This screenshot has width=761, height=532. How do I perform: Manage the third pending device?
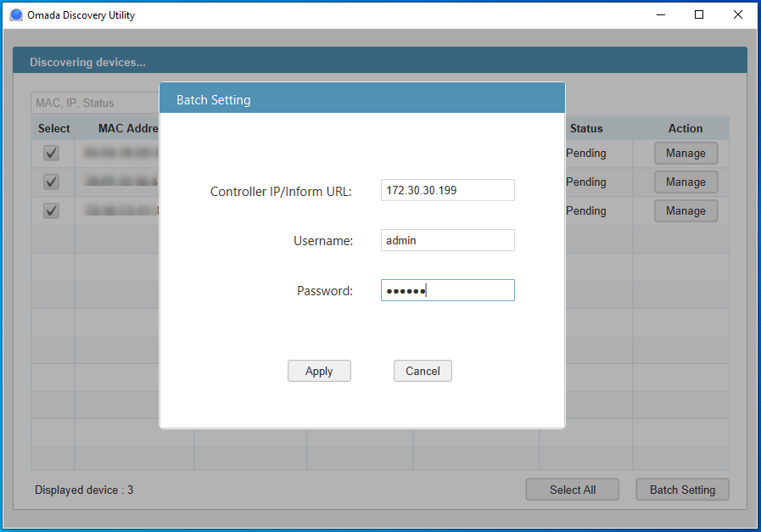685,210
